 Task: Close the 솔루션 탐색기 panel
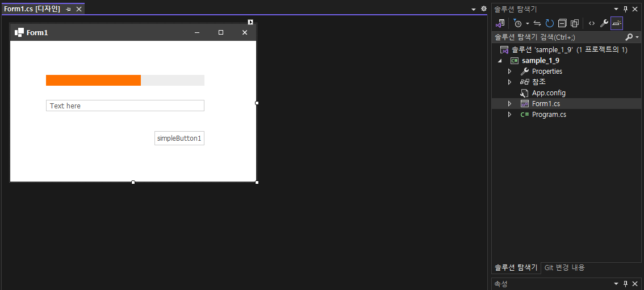(636, 9)
